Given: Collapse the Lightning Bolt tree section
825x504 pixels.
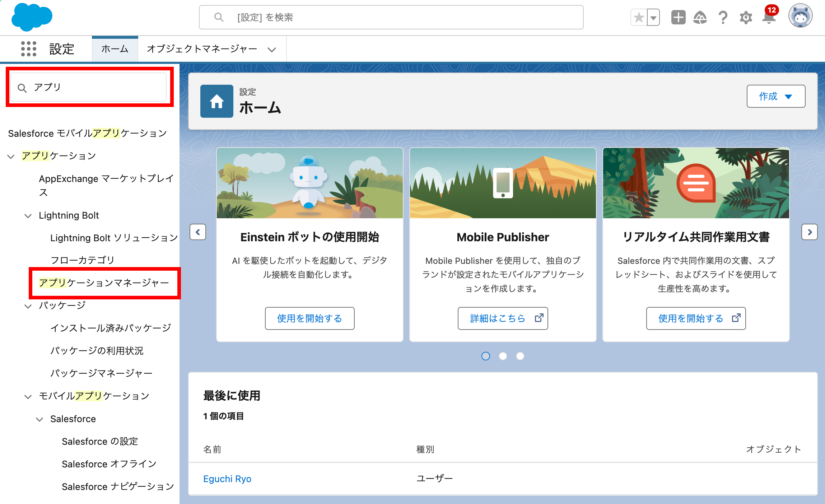Looking at the screenshot, I should coord(28,216).
